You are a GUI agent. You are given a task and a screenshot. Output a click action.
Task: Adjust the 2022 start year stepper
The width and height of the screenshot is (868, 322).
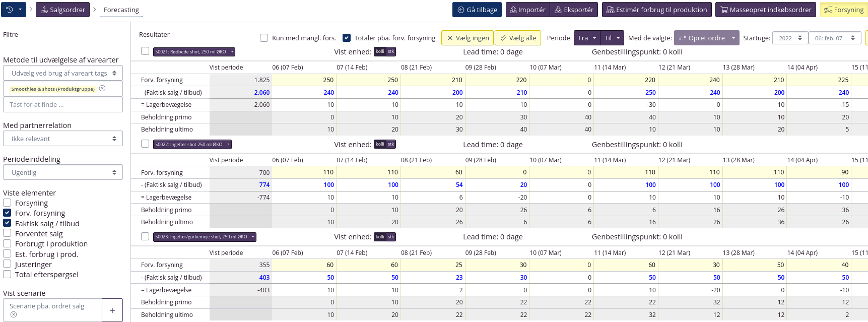click(799, 38)
